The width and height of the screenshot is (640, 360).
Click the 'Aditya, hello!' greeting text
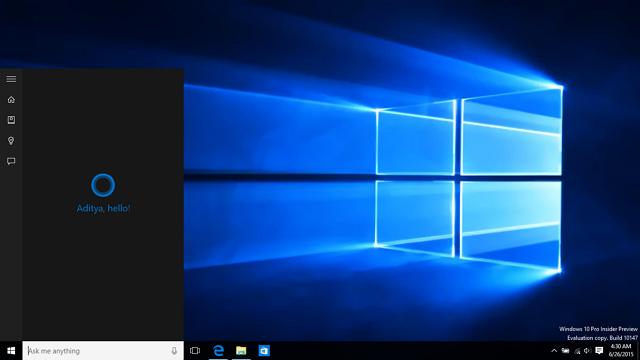point(103,209)
